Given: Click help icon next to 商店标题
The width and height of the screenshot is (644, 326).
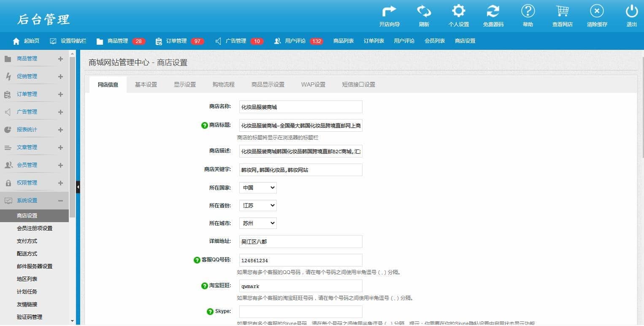Looking at the screenshot, I should 205,125.
